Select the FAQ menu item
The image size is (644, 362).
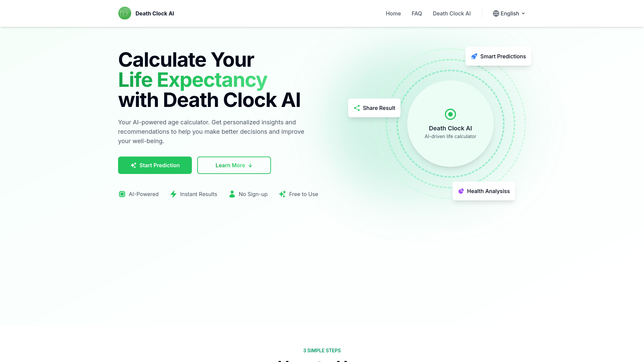tap(417, 13)
